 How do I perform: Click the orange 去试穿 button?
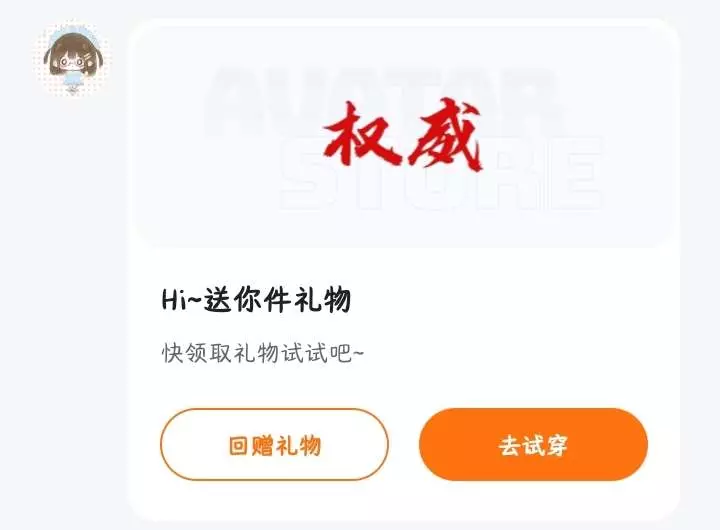point(534,445)
